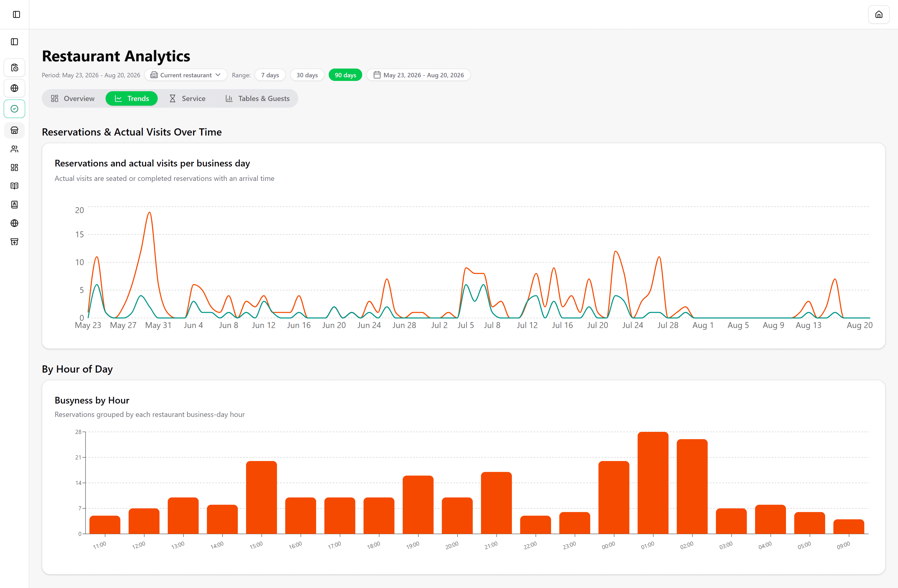The height and width of the screenshot is (588, 898).
Task: Click the 02:00 bar in Busyness by Hour
Action: [692, 486]
